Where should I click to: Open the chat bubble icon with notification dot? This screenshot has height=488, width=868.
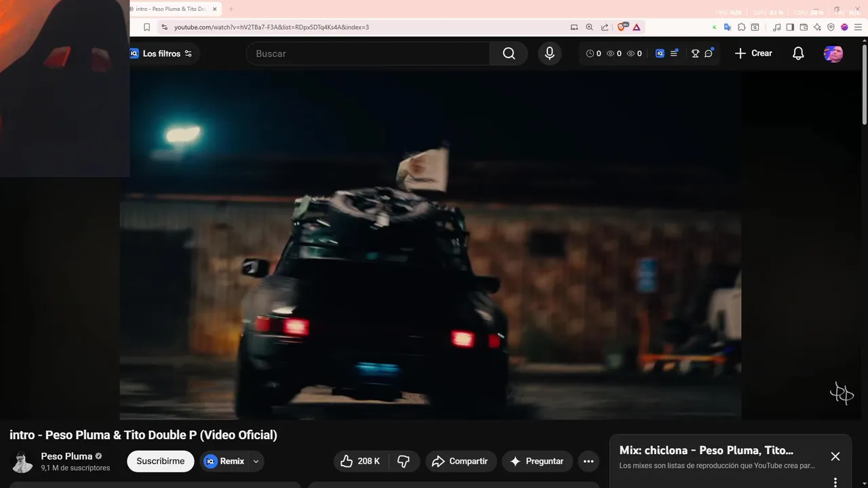(709, 53)
